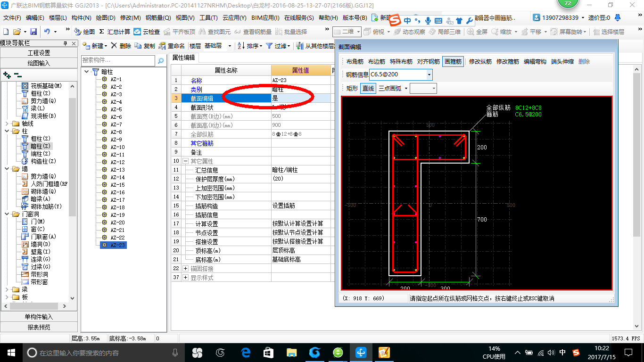Click 新建 new component button
This screenshot has width=644, height=362.
click(x=94, y=46)
